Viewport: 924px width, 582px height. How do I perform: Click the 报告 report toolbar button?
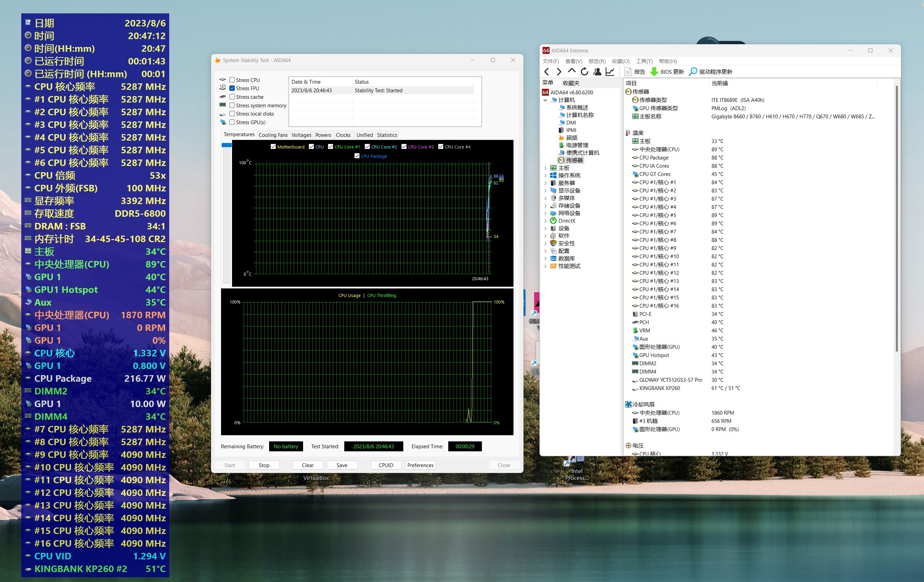point(635,72)
